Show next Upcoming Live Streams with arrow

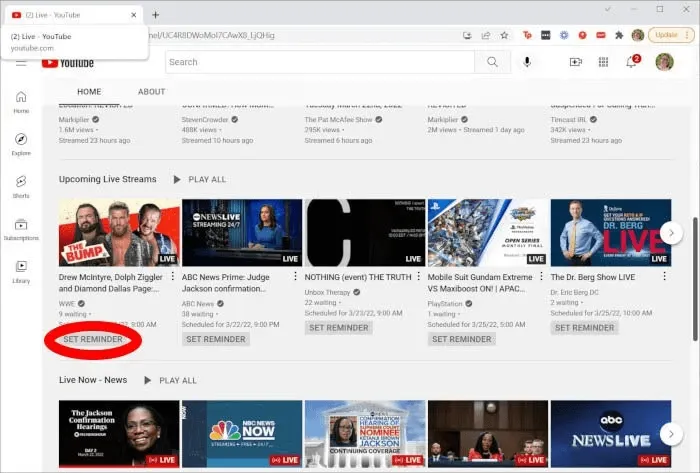click(671, 233)
